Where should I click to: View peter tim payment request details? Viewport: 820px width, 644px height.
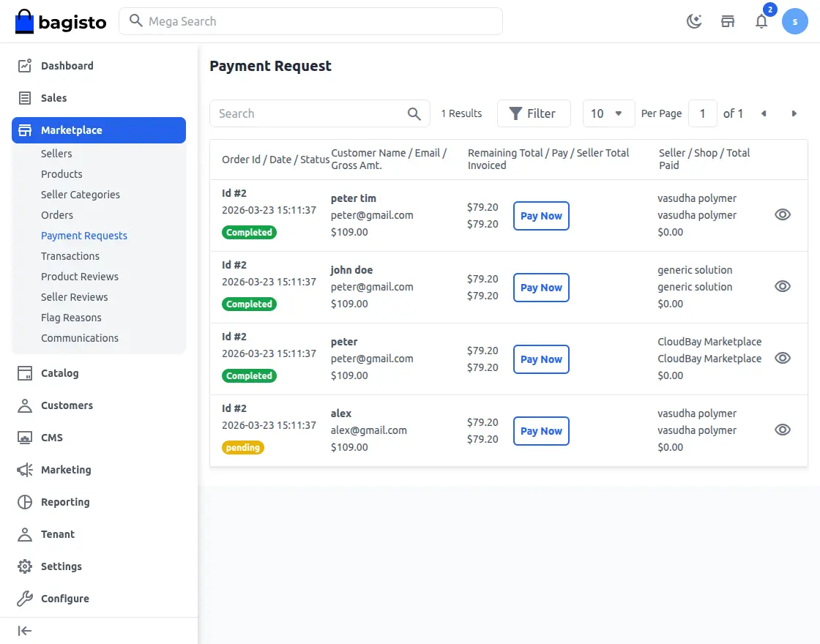783,215
